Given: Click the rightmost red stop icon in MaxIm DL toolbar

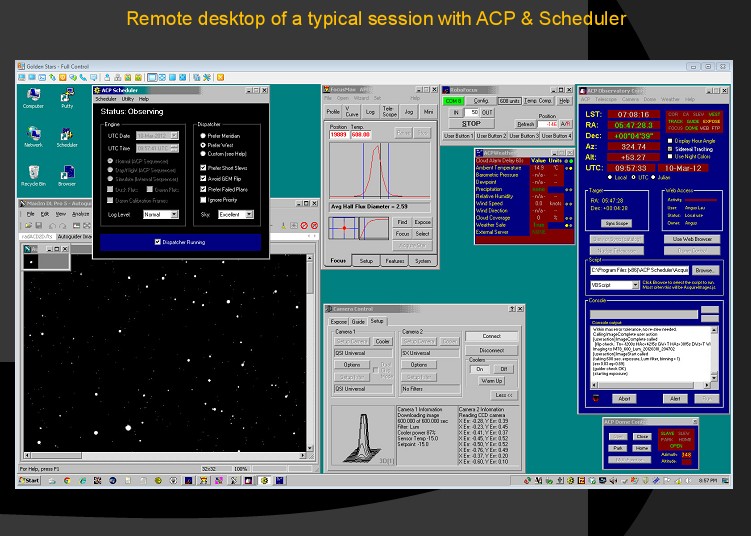Looking at the screenshot, I should coord(314,225).
